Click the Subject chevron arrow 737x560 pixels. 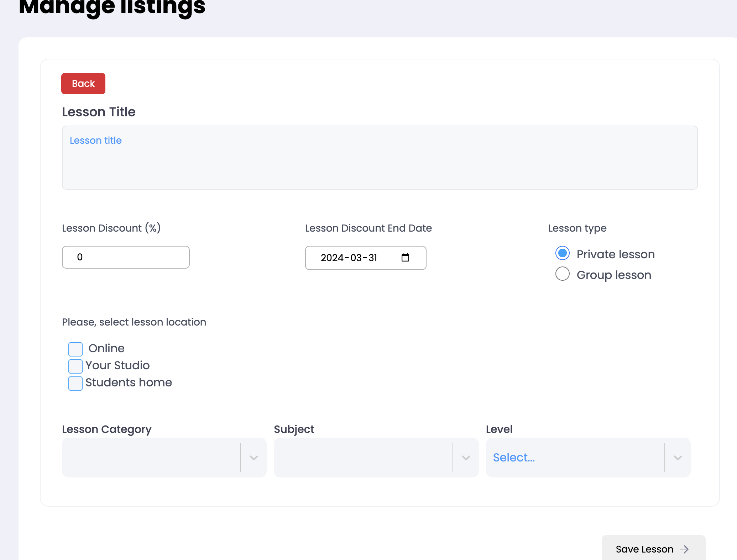[x=466, y=458]
